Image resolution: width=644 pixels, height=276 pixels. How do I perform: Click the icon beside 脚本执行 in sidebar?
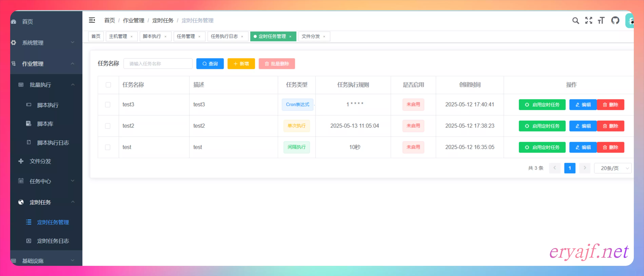click(29, 105)
